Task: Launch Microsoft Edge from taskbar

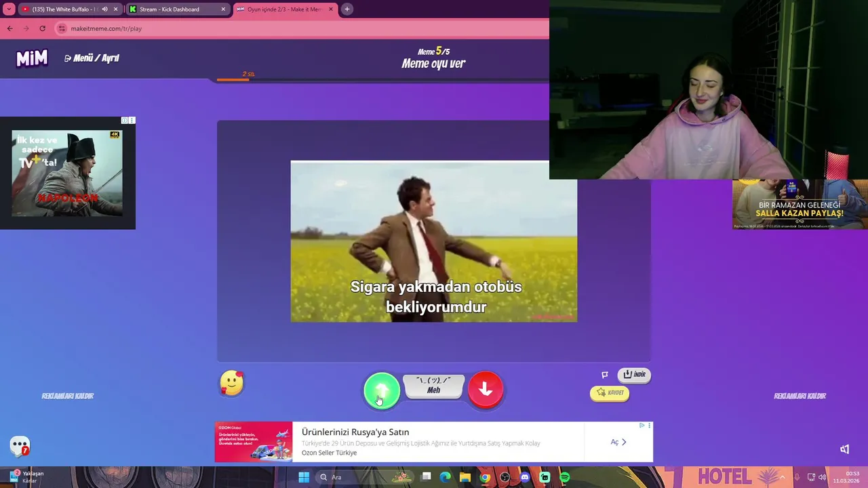Action: pos(445,477)
